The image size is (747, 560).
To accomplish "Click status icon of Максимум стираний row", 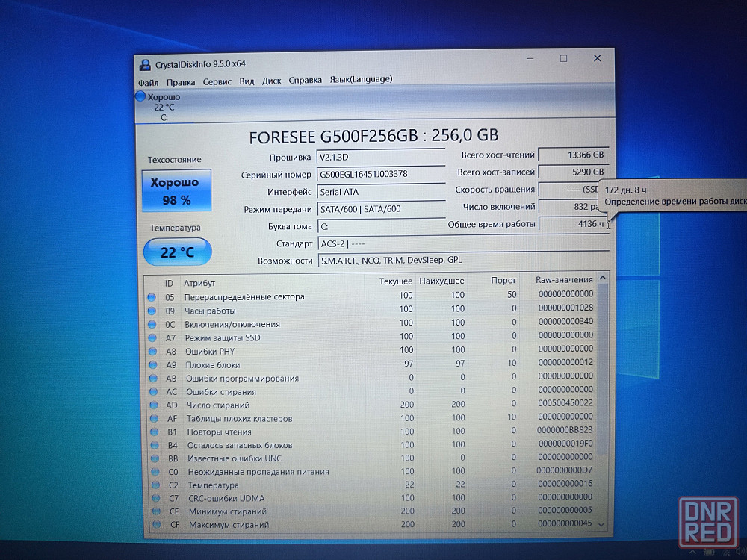I will (156, 525).
